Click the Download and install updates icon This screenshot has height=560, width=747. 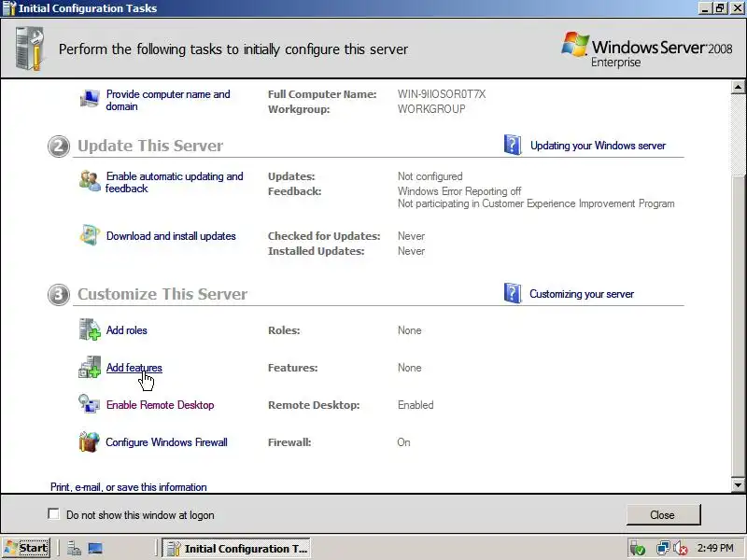90,235
